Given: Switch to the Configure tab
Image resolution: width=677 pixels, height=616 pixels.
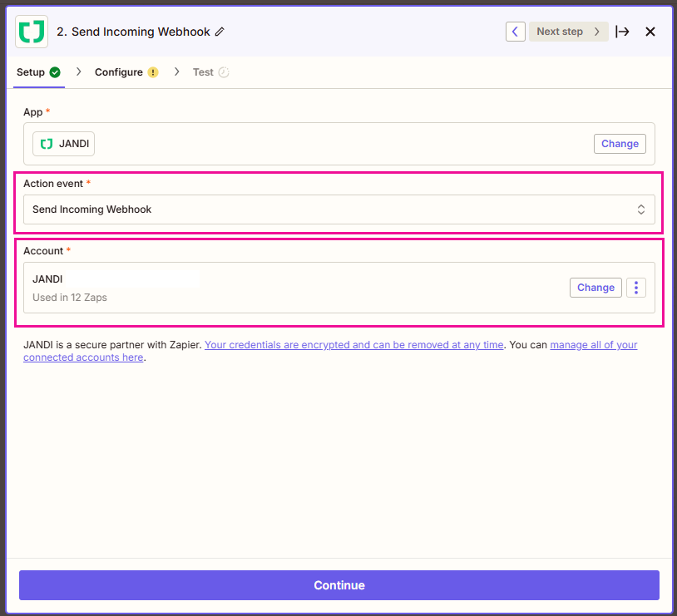Looking at the screenshot, I should pos(119,72).
